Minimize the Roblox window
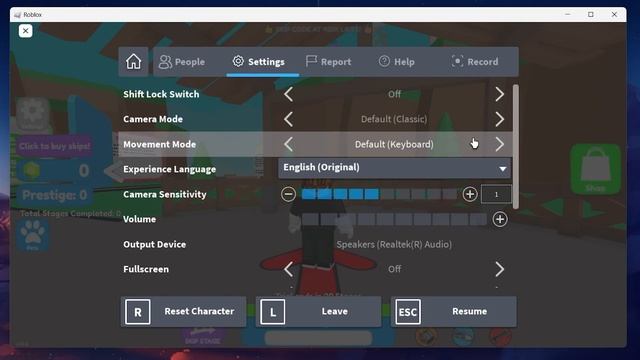 click(568, 14)
